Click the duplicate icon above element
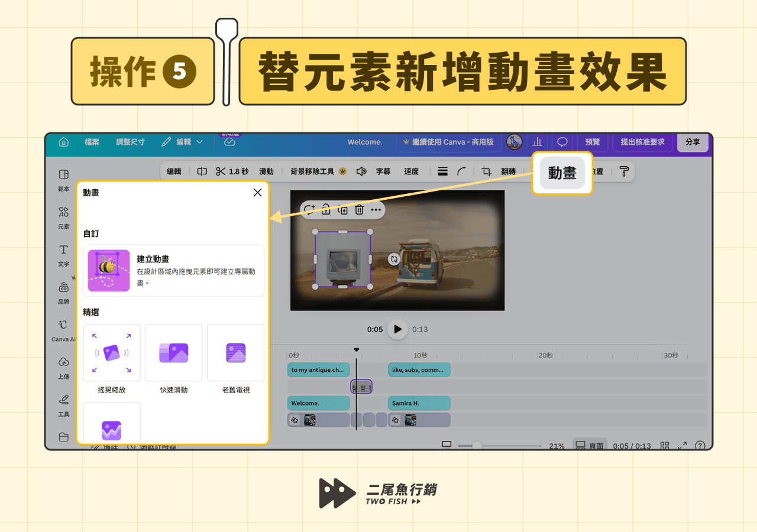Image resolution: width=757 pixels, height=532 pixels. pos(342,209)
